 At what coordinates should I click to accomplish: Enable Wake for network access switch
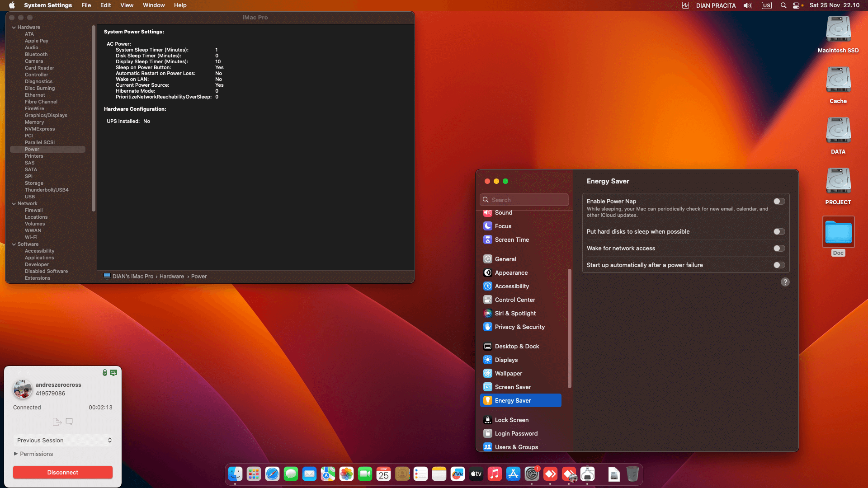pos(779,249)
